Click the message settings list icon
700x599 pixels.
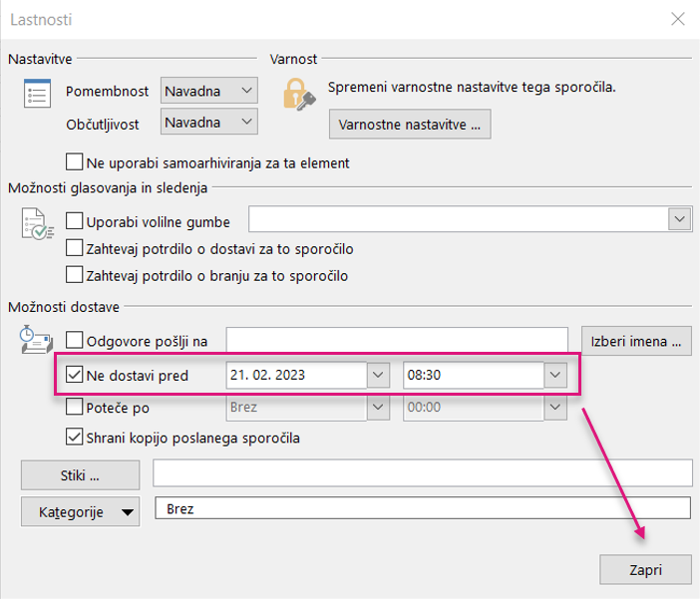click(37, 94)
